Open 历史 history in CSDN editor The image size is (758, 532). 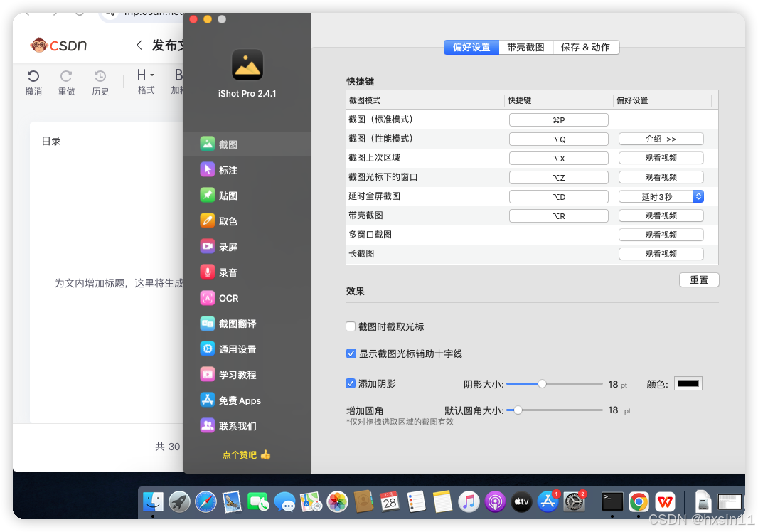pyautogui.click(x=100, y=82)
